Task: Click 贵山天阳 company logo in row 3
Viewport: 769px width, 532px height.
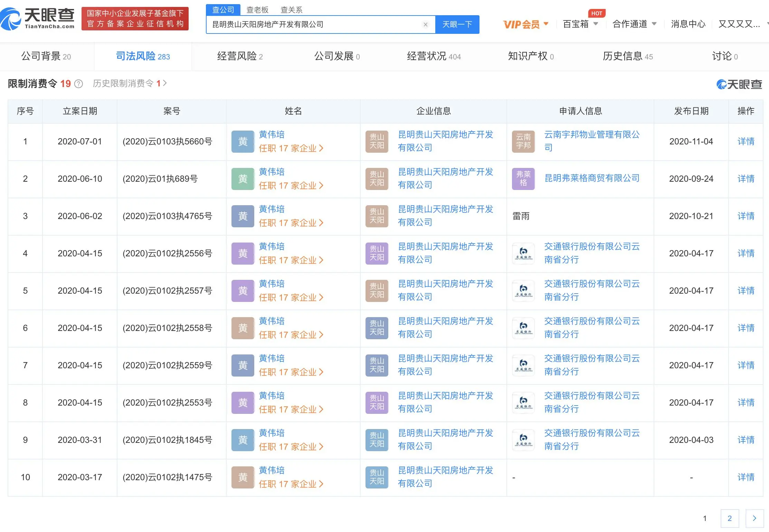Action: point(377,216)
